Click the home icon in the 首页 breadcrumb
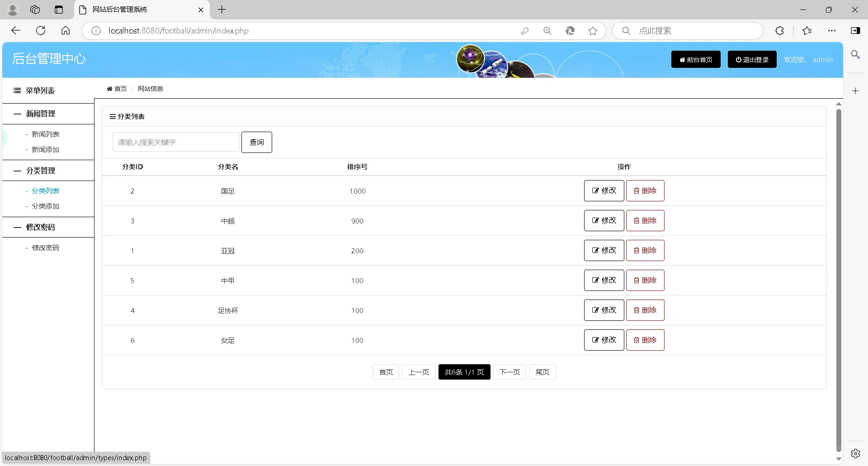The width and height of the screenshot is (868, 466). [x=110, y=89]
